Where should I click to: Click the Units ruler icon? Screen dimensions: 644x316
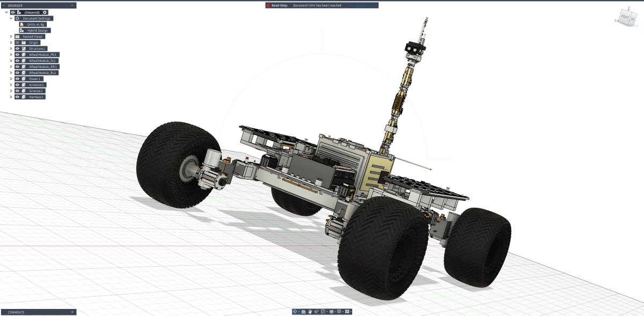[22, 25]
